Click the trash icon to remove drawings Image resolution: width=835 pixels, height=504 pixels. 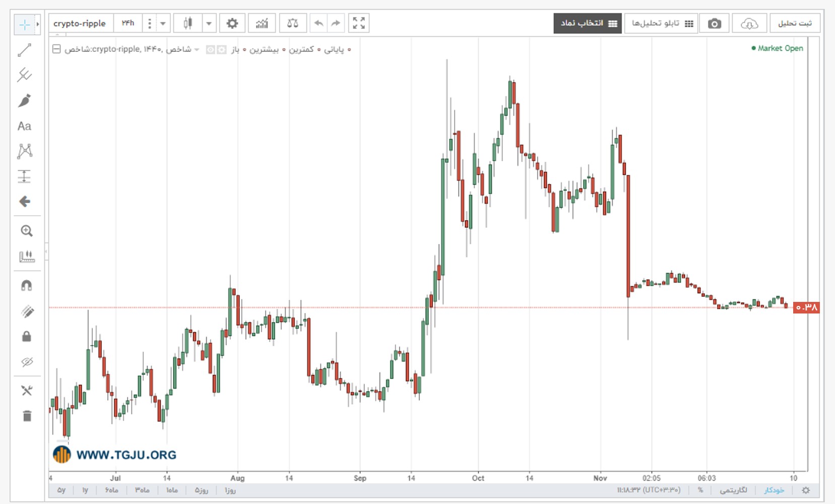(27, 416)
